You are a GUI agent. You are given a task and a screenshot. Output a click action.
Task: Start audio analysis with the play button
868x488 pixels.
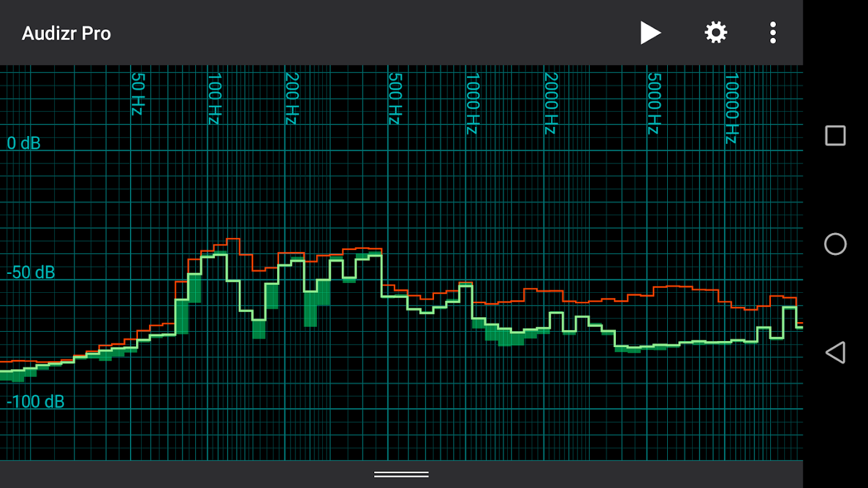tap(651, 33)
